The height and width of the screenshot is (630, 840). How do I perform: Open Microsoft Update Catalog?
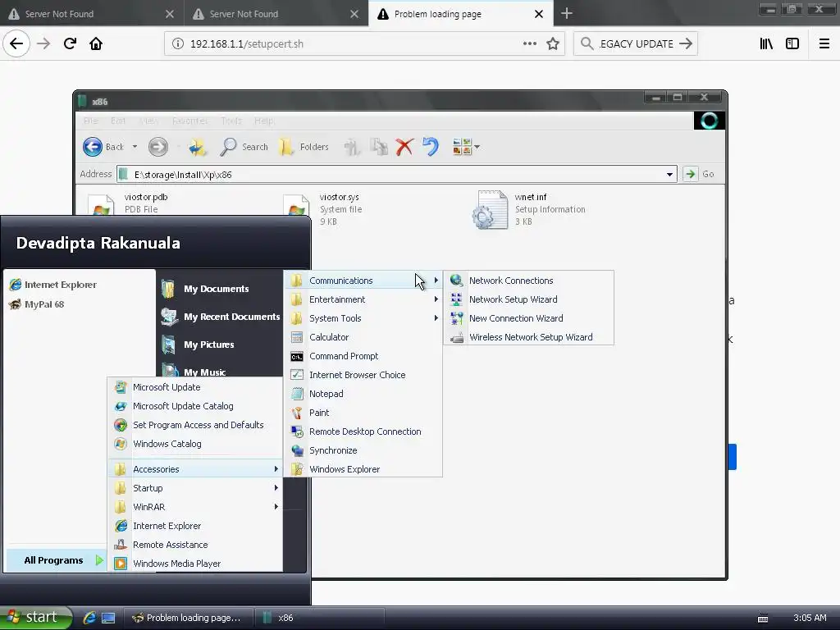coord(195,405)
